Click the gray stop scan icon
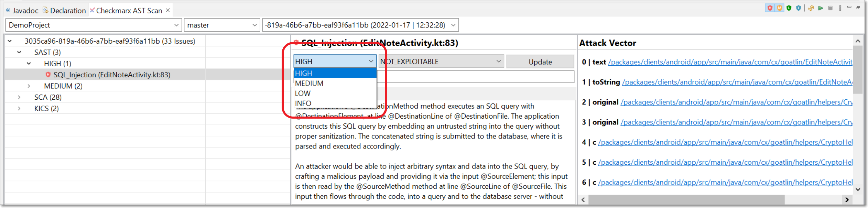868x208 pixels. pyautogui.click(x=830, y=8)
